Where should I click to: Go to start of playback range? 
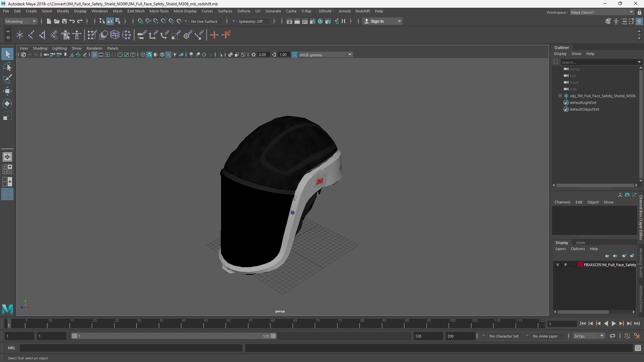(583, 323)
